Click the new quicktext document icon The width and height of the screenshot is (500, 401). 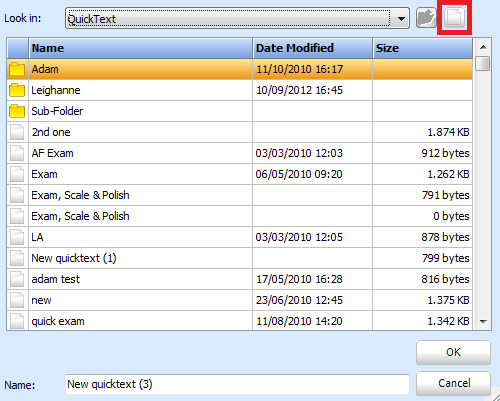[454, 18]
